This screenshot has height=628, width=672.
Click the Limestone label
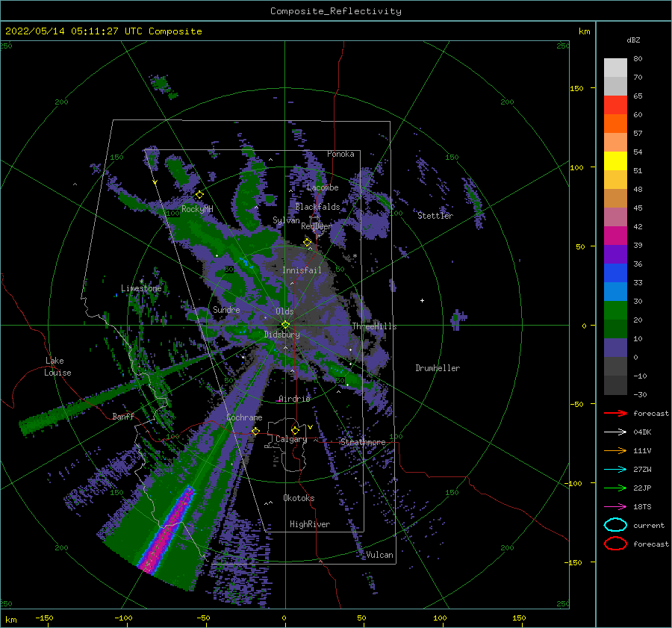click(x=141, y=288)
